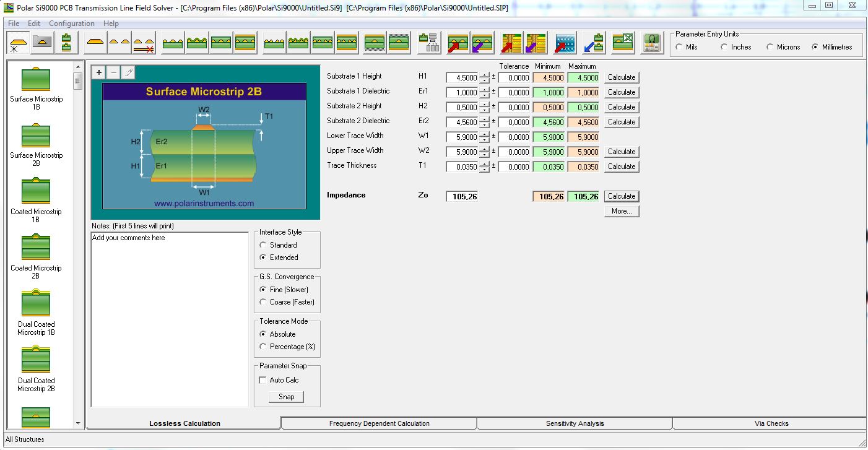Select Surface Microstrip 1B structure icon
868x450 pixels.
[x=36, y=79]
